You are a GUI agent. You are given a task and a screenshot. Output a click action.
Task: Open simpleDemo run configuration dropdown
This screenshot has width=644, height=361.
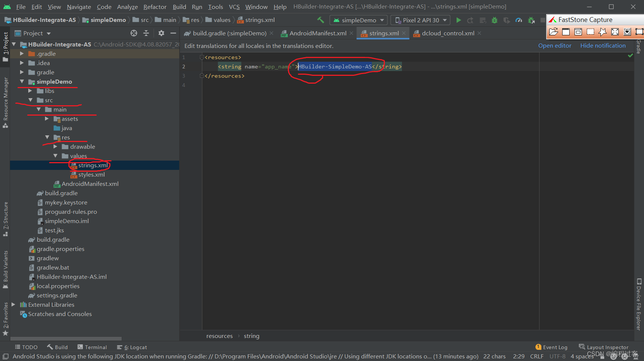click(358, 20)
